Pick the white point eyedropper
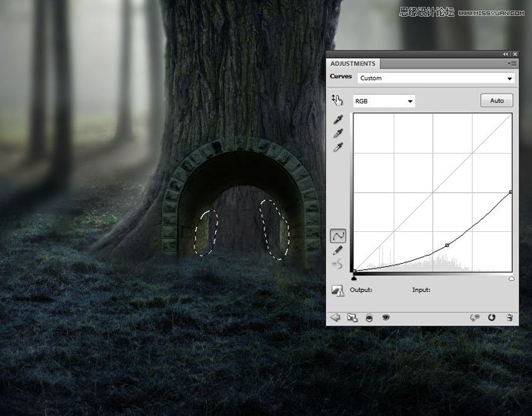The height and width of the screenshot is (416, 532). [x=338, y=148]
